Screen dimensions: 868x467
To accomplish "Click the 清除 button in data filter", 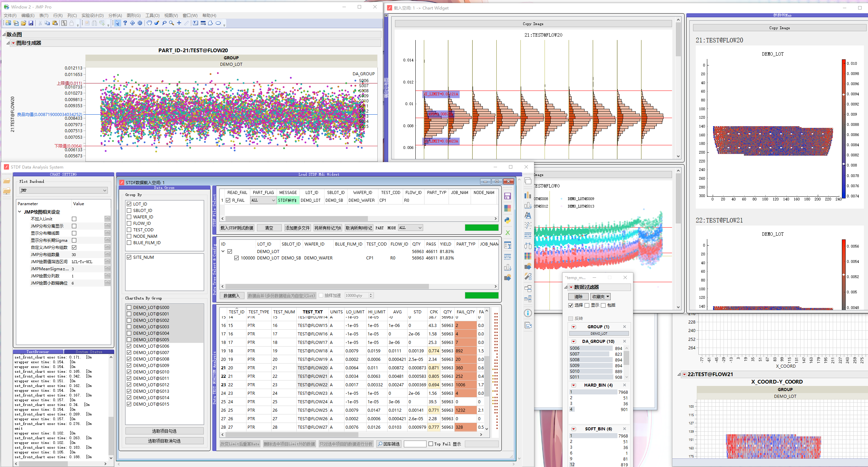I will [578, 296].
